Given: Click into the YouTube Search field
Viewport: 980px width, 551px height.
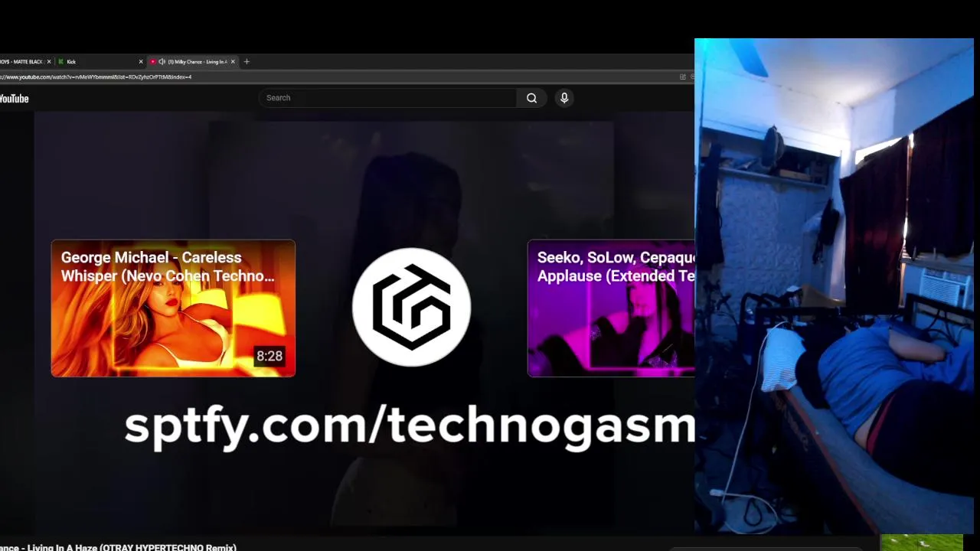Looking at the screenshot, I should point(388,98).
